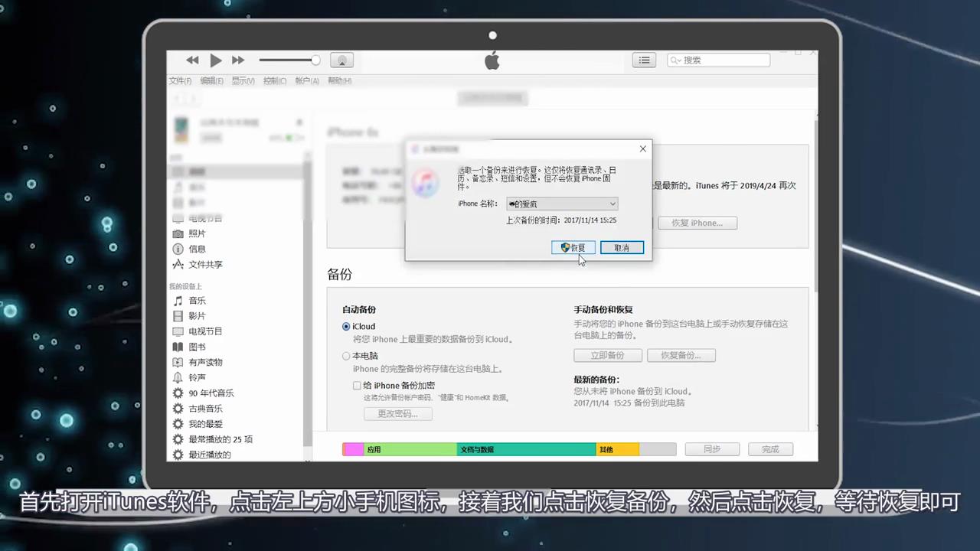The height and width of the screenshot is (551, 980).
Task: Click the 上次备份的时间 2017/11/14 15:25 text
Action: [561, 220]
